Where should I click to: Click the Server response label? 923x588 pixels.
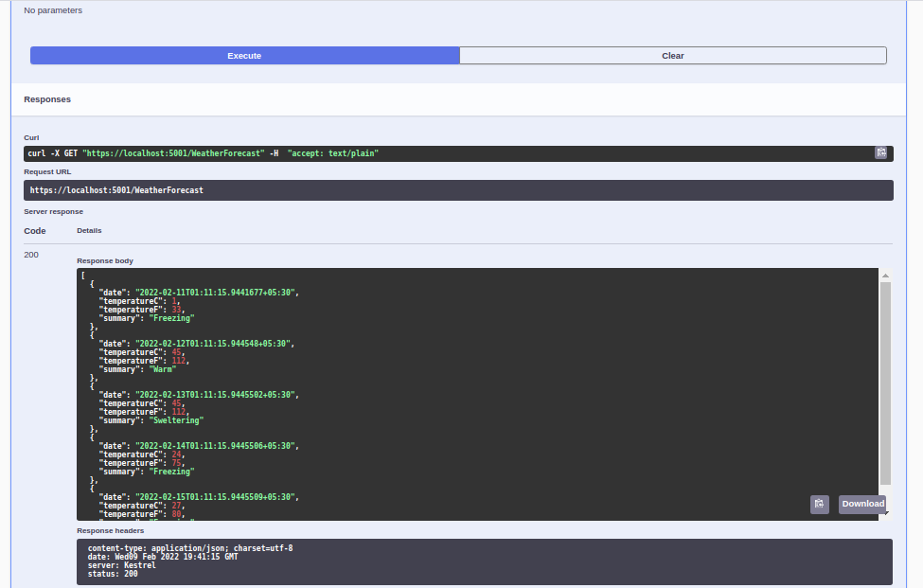tap(53, 211)
